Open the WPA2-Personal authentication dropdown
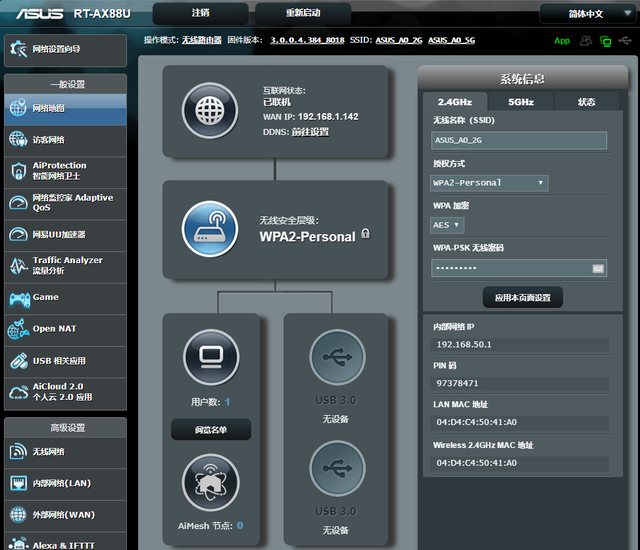This screenshot has width=640, height=550. pyautogui.click(x=489, y=183)
